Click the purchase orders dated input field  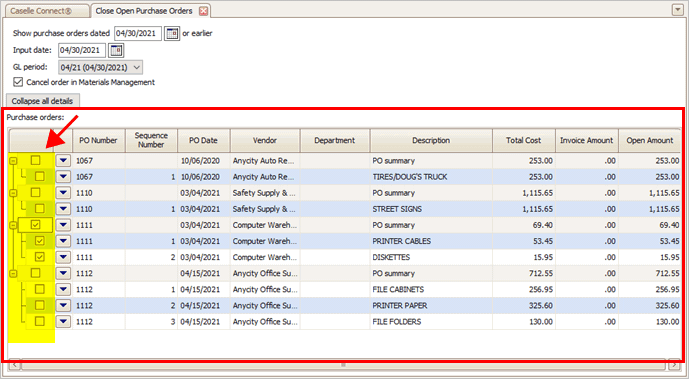(138, 33)
